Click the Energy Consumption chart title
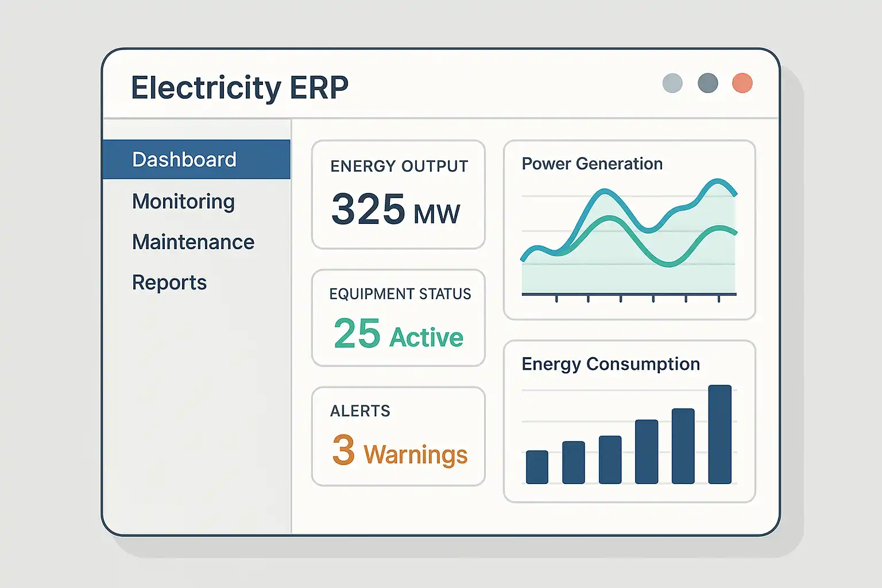This screenshot has height=588, width=882. pos(610,364)
